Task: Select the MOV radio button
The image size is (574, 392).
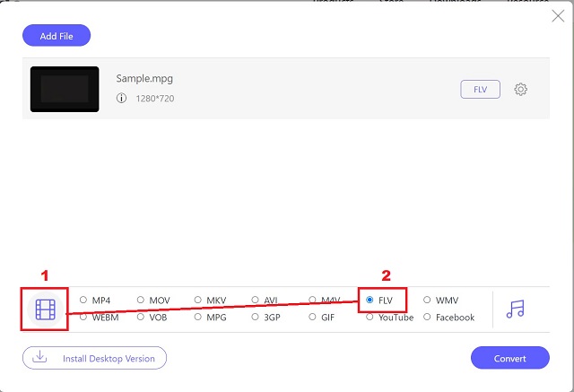Action: click(141, 300)
